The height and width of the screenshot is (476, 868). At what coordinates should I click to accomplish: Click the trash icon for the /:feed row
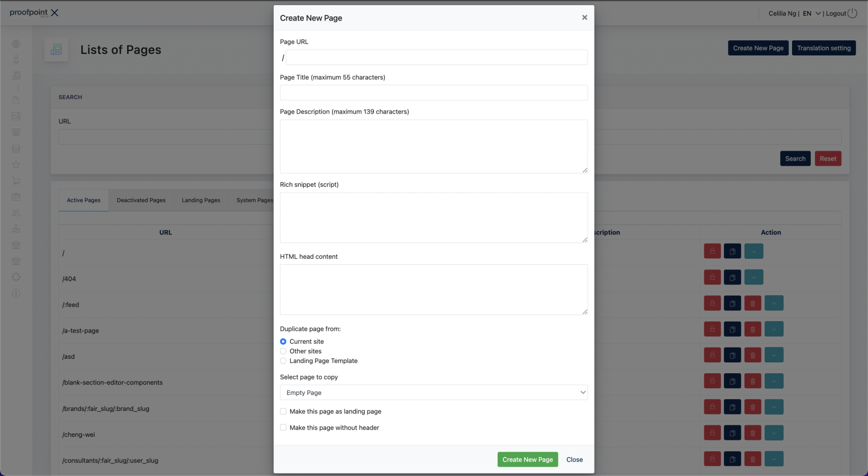[x=752, y=303]
